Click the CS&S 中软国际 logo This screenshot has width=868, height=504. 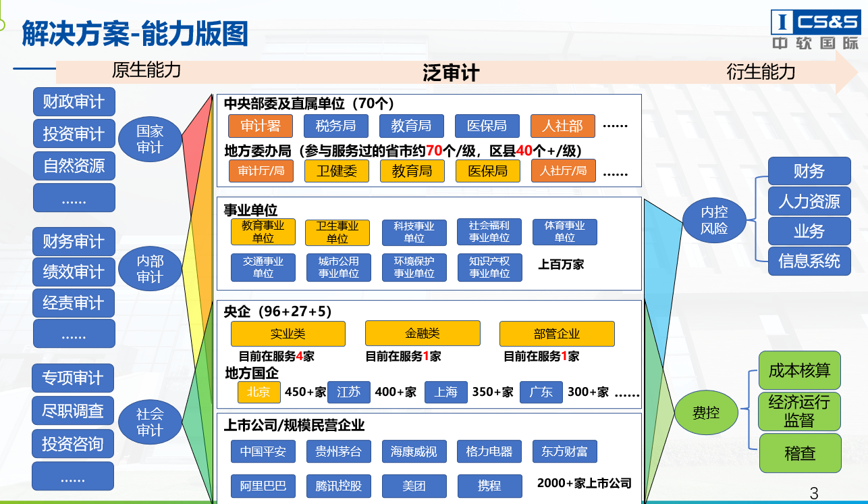pyautogui.click(x=815, y=30)
